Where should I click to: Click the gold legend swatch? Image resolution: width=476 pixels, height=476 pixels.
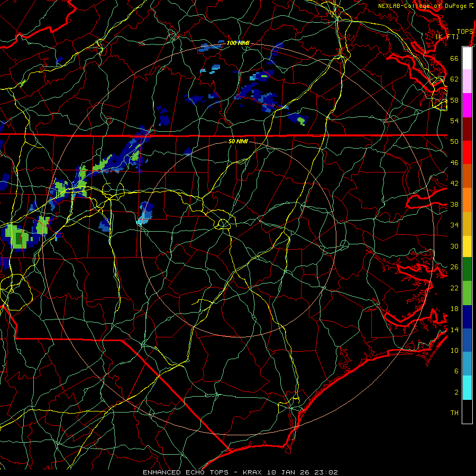click(467, 224)
